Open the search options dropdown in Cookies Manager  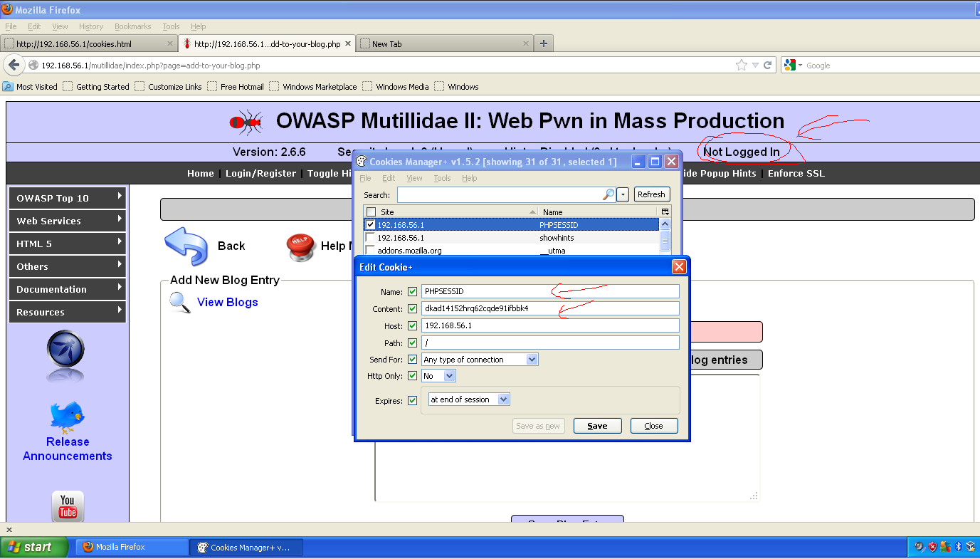[x=623, y=194]
